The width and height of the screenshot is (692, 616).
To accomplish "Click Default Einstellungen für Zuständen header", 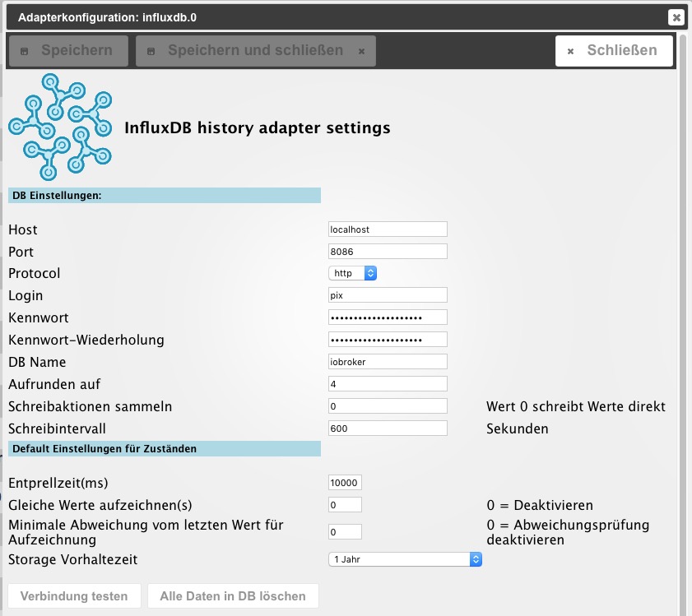I will point(165,449).
